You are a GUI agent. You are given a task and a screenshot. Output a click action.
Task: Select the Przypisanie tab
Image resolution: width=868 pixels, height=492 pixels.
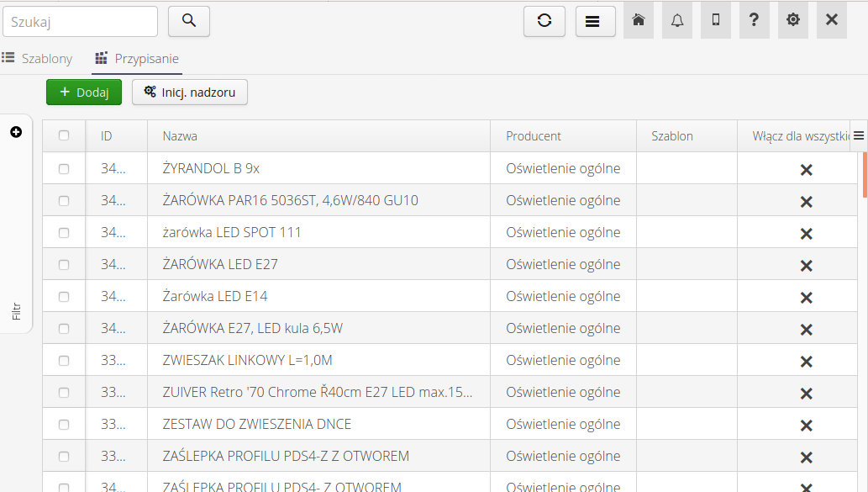click(x=137, y=59)
